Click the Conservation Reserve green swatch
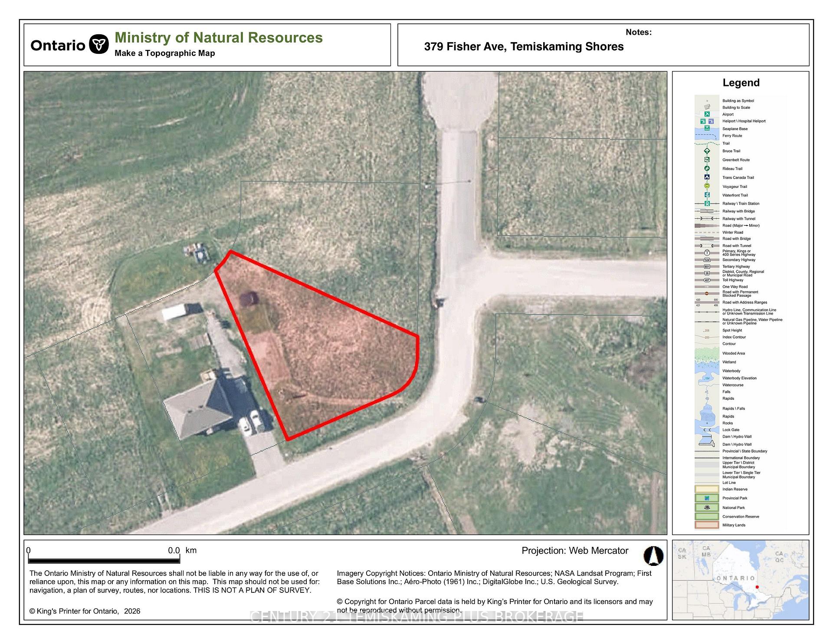 [707, 516]
